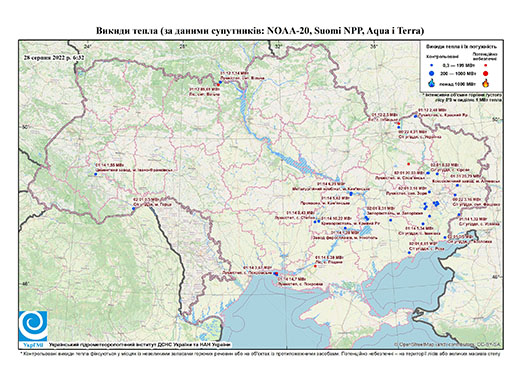This screenshot has height=368, width=520.
Task: Click the blue marker near Покровське by the coast
Action: click(x=275, y=273)
